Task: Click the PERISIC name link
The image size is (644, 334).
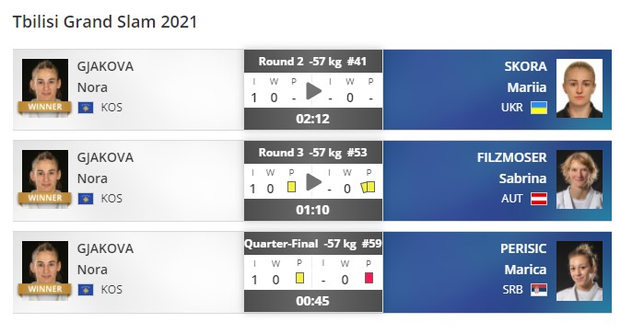Action: tap(523, 248)
